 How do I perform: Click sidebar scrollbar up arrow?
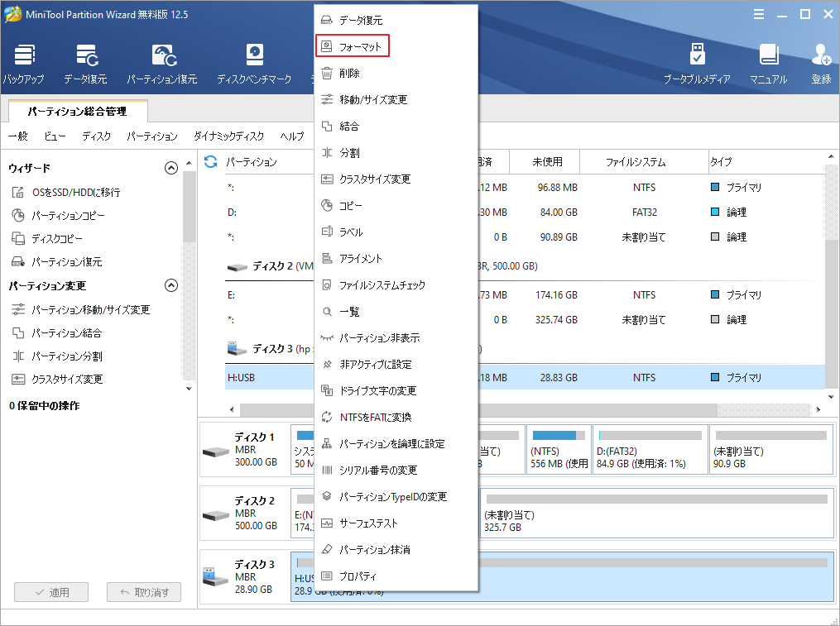(189, 163)
